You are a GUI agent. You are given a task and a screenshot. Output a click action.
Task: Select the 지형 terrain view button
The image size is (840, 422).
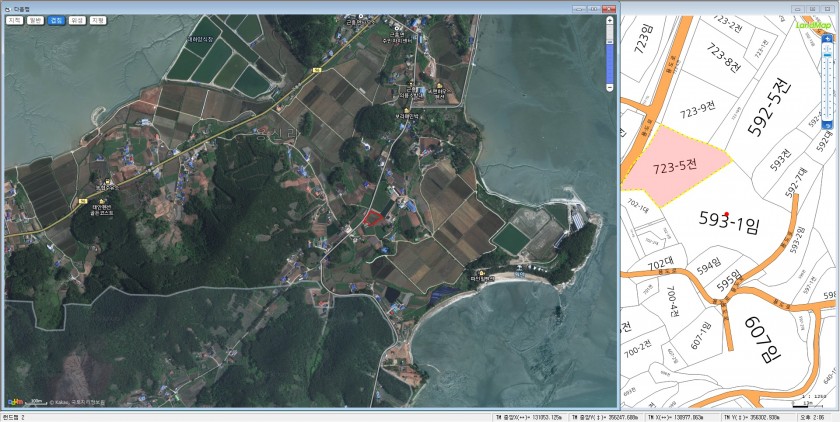(97, 20)
